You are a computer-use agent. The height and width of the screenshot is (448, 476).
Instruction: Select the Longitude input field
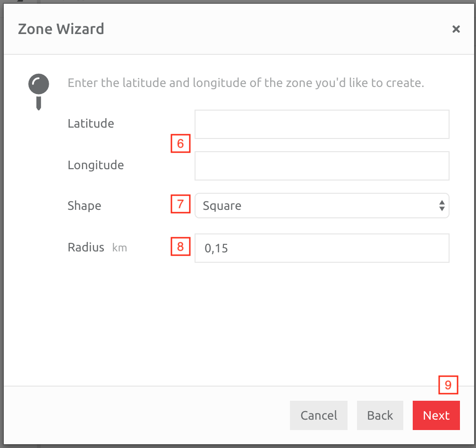click(322, 166)
